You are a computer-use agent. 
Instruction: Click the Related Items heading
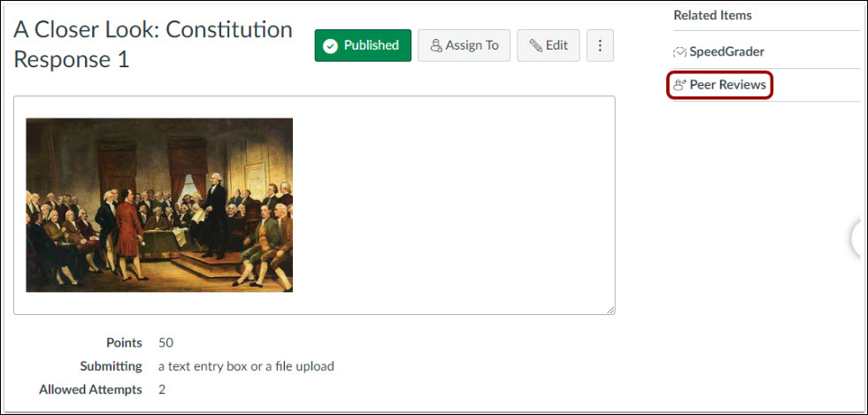[x=712, y=16]
